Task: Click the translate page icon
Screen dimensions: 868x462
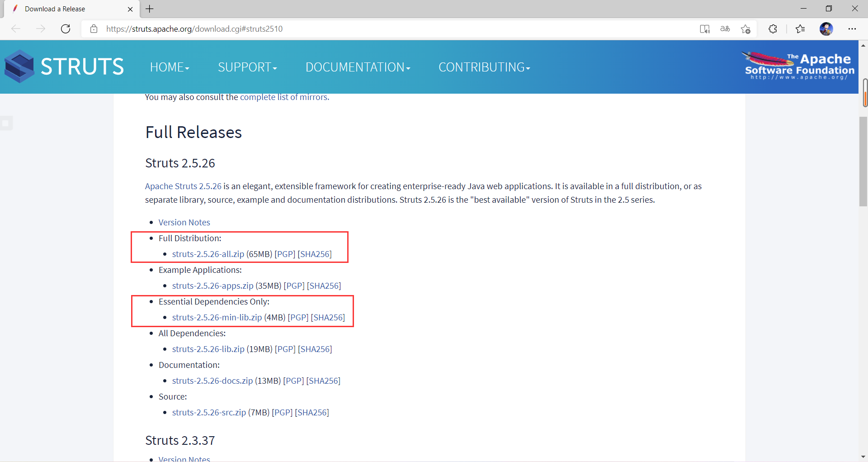Action: pyautogui.click(x=725, y=29)
